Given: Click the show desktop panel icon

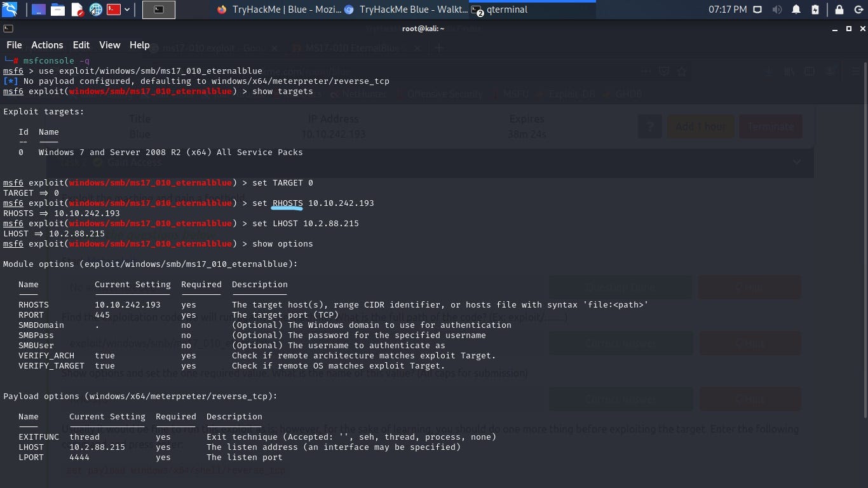Looking at the screenshot, I should point(39,10).
